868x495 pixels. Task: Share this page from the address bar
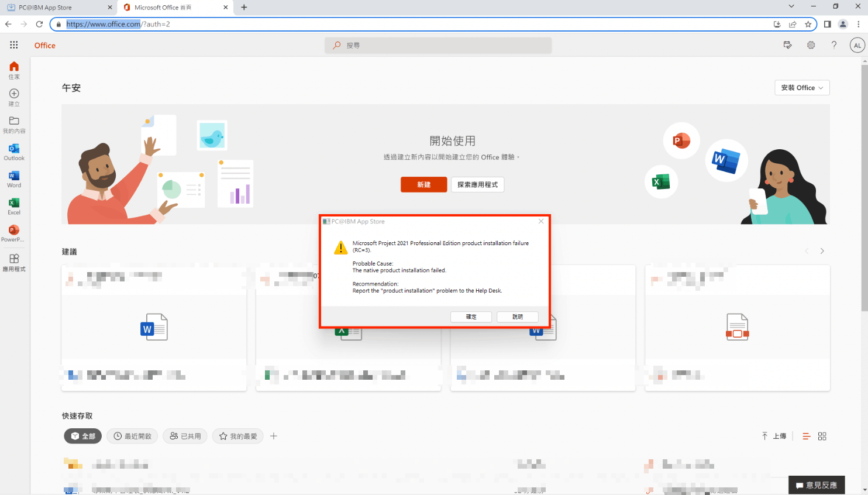coord(793,24)
